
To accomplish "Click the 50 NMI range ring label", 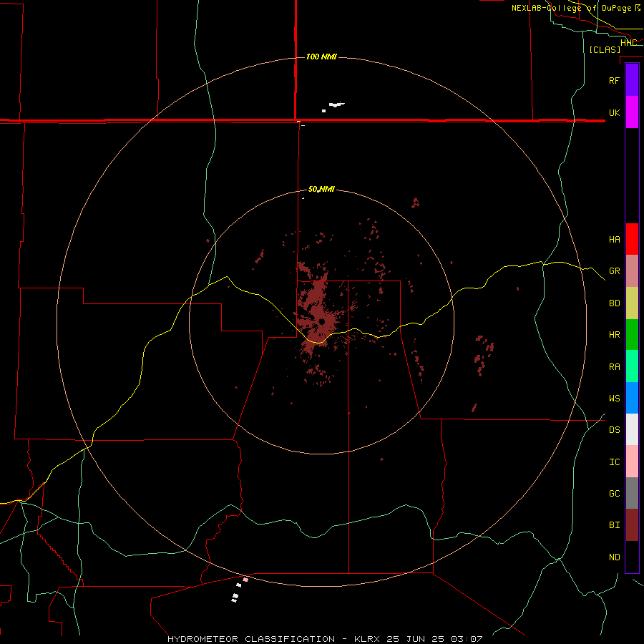I will (321, 190).
